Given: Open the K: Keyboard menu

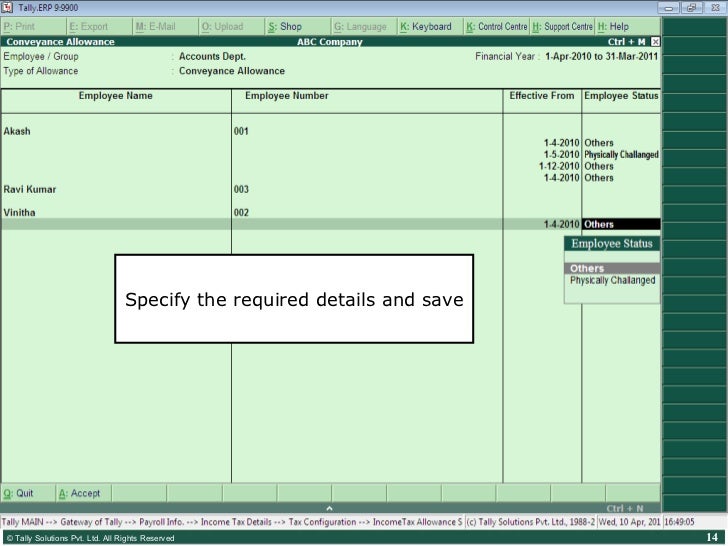Looking at the screenshot, I should (x=430, y=27).
